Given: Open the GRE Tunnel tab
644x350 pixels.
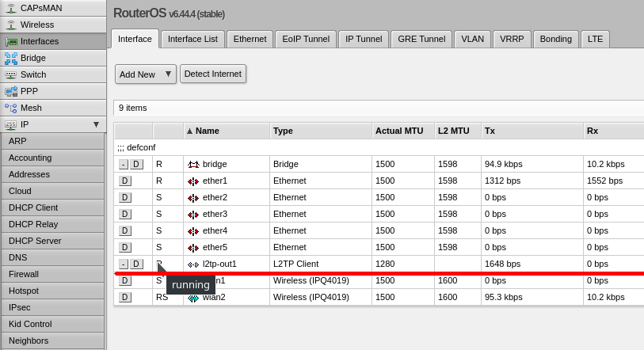Looking at the screenshot, I should [421, 39].
